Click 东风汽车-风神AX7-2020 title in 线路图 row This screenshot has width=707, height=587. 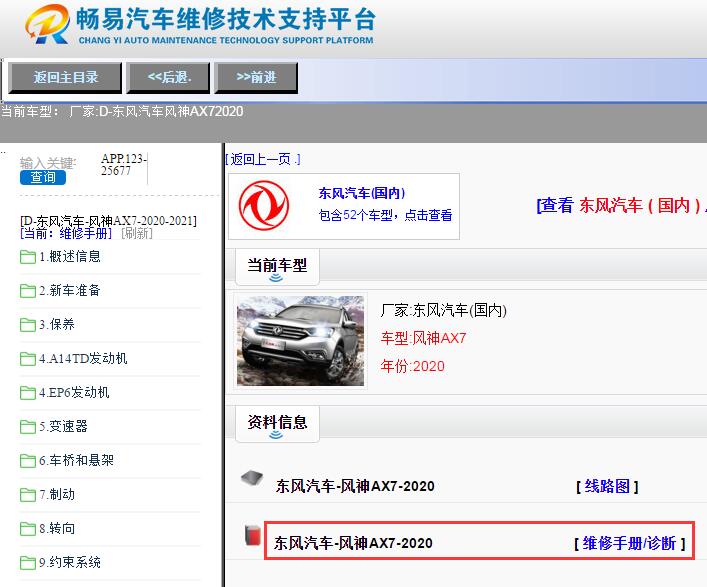[355, 486]
